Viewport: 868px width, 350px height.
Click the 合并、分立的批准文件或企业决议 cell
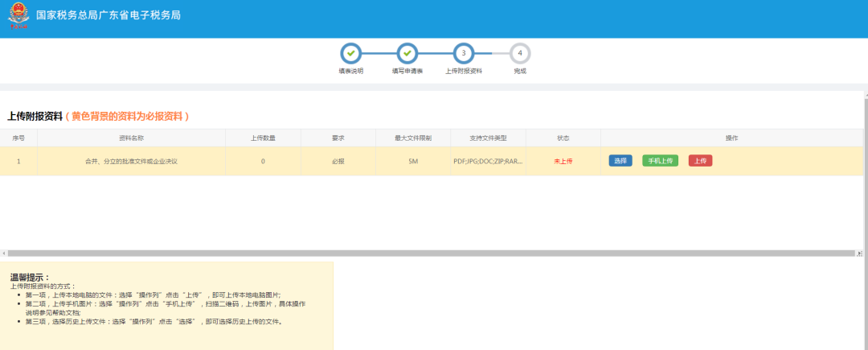131,161
